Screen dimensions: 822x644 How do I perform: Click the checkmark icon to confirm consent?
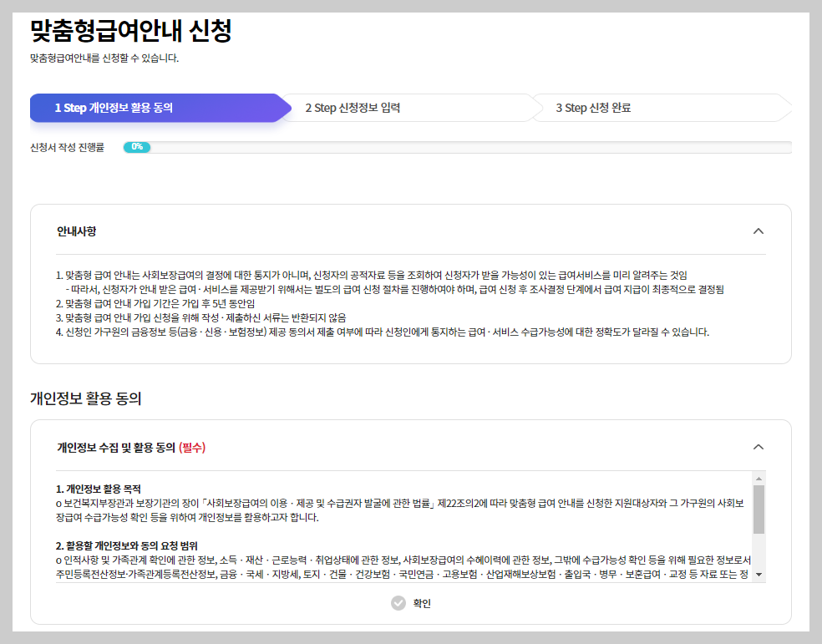(398, 604)
